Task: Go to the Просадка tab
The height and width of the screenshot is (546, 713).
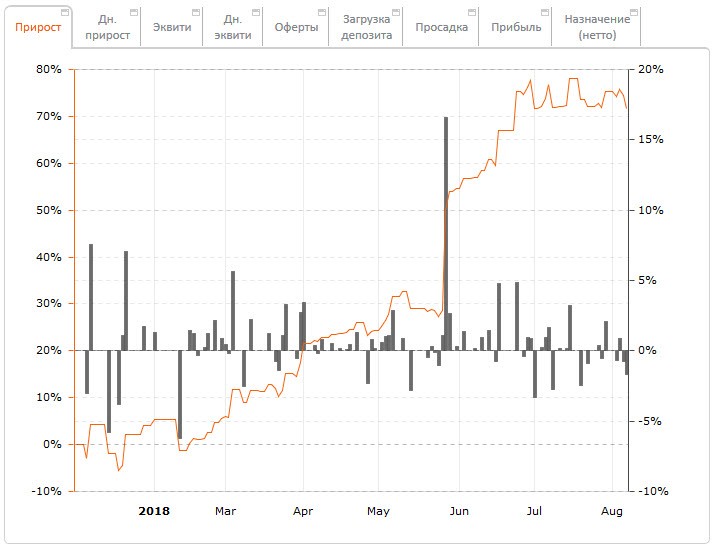Action: (x=441, y=27)
